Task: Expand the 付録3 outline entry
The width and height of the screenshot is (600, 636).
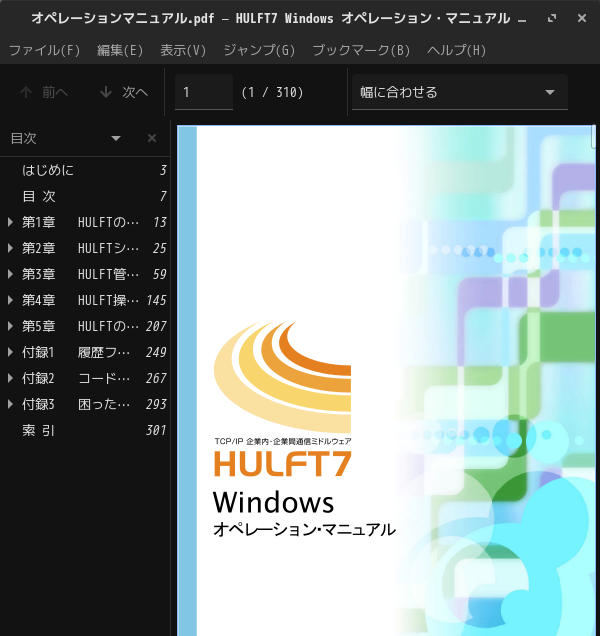Action: click(x=10, y=404)
